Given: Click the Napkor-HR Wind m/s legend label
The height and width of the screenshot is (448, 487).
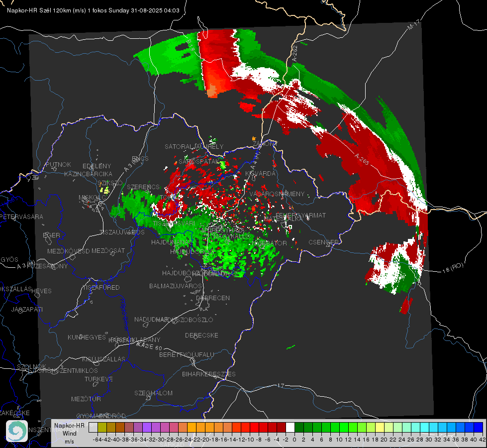Looking at the screenshot, I should [x=69, y=433].
